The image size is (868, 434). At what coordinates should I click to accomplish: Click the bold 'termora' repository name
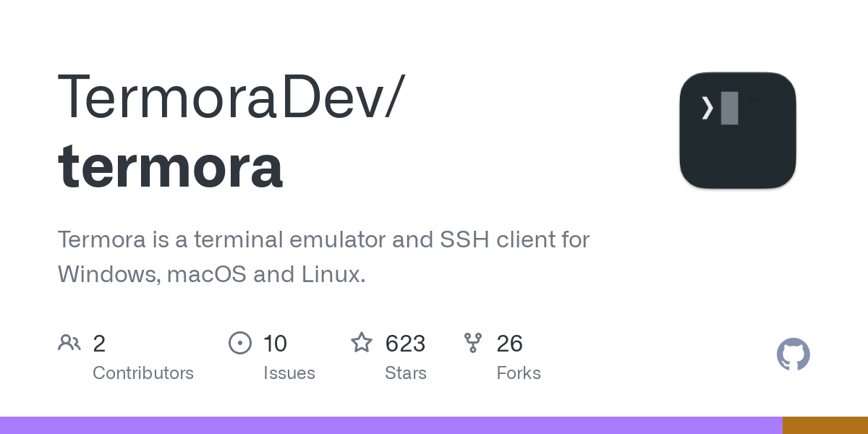pyautogui.click(x=171, y=166)
